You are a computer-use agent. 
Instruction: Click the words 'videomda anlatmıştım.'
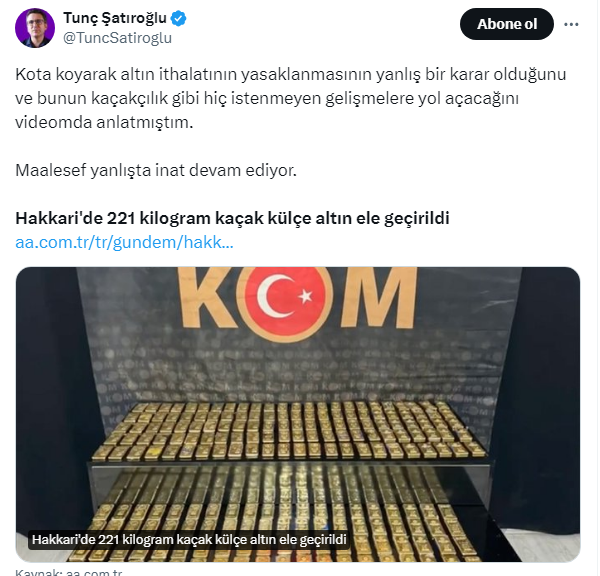pos(104,122)
